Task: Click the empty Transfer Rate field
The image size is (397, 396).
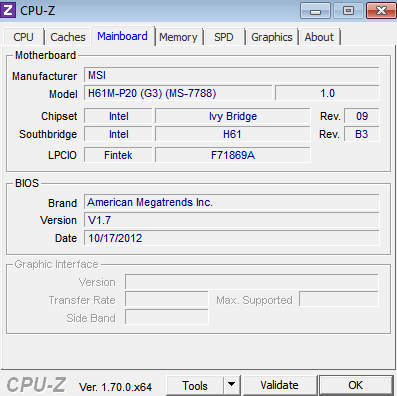Action: click(x=167, y=299)
